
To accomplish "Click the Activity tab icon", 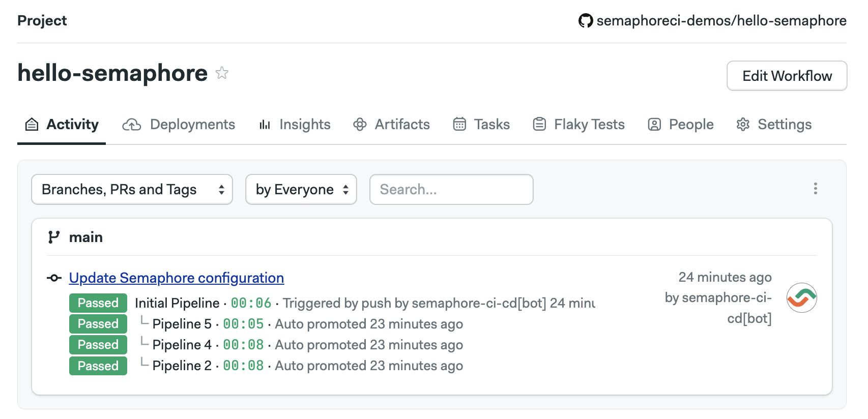I will point(32,125).
